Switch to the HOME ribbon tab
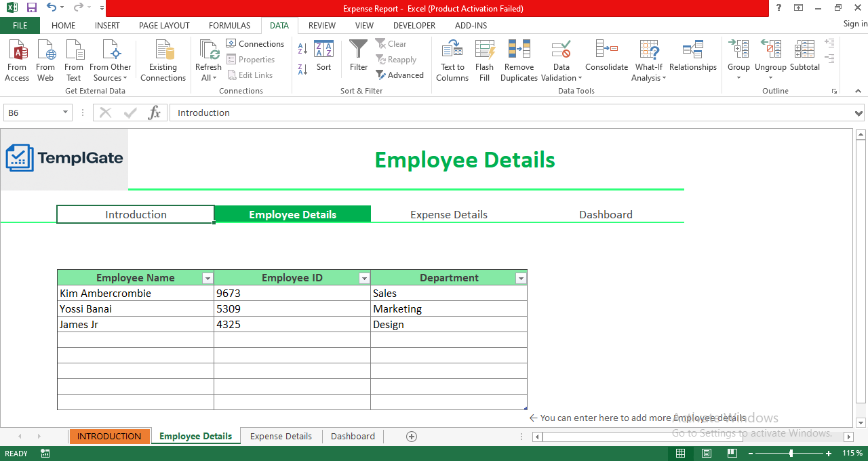This screenshot has width=868, height=461. tap(64, 25)
